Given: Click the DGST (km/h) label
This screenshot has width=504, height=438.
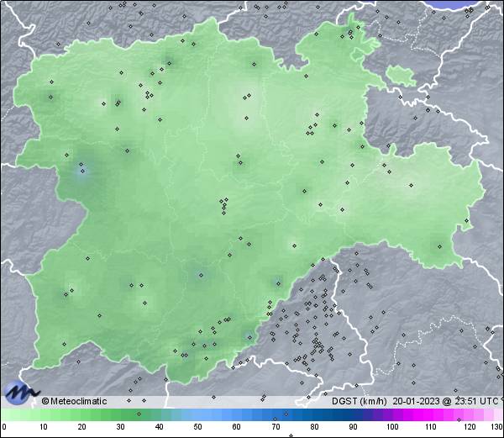Looking at the screenshot, I should click(360, 401).
